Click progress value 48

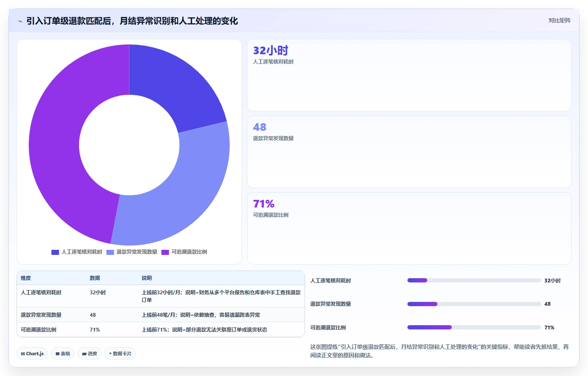[x=547, y=304]
